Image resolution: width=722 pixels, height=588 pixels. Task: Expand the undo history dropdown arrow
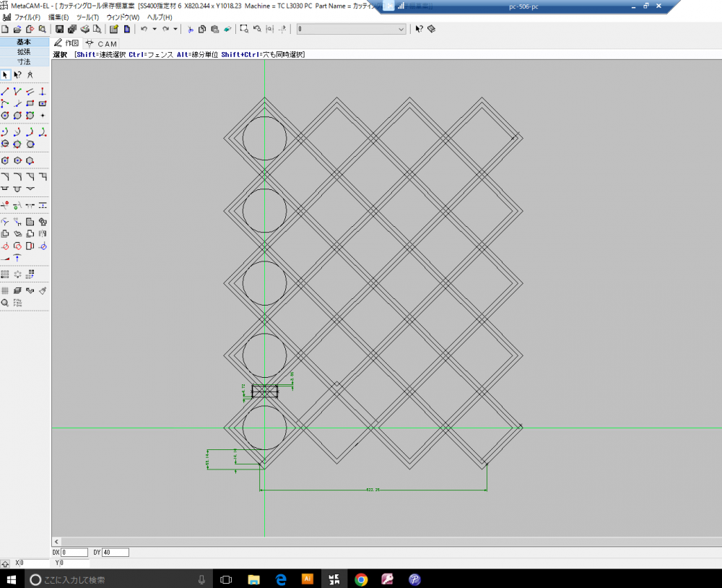pos(154,30)
